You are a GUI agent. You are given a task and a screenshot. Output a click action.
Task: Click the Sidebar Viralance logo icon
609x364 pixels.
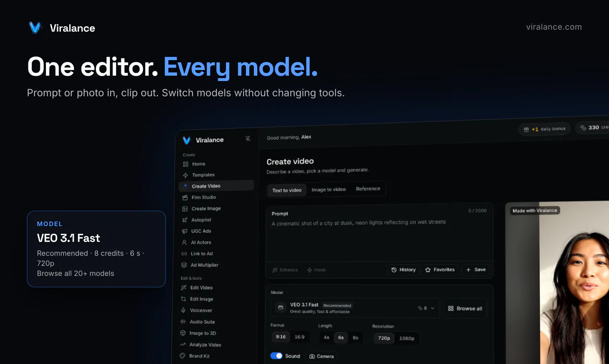click(x=187, y=140)
